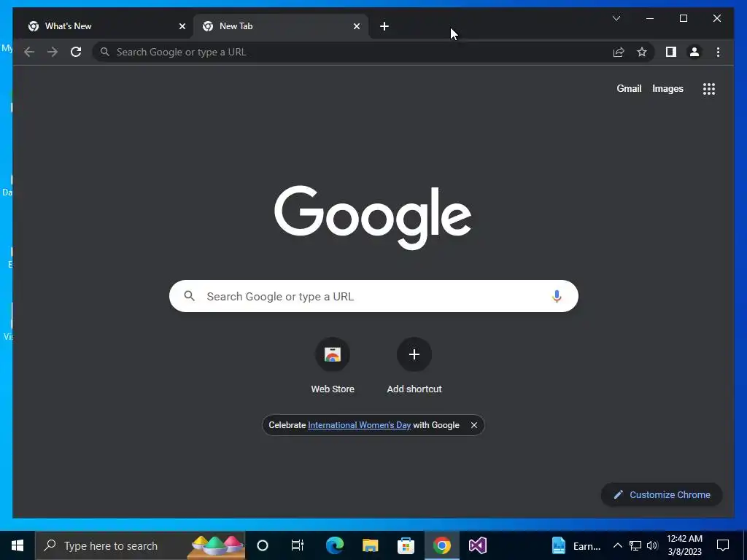Go forward using the forward arrow

tap(53, 52)
